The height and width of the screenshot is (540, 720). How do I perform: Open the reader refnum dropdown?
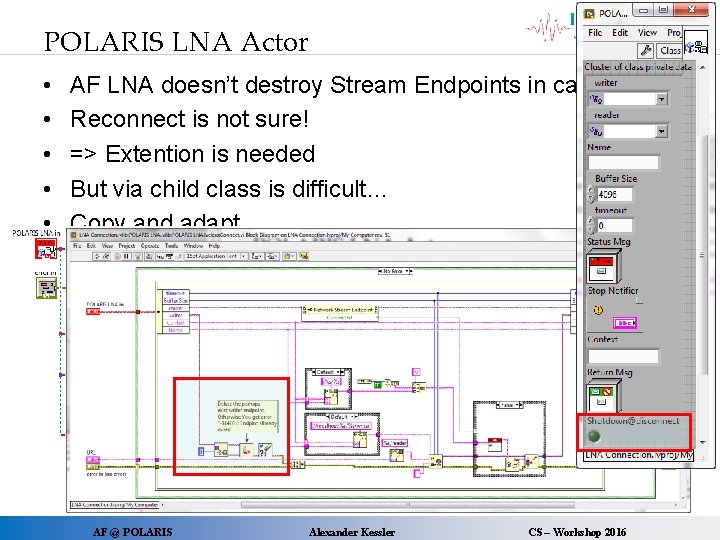tap(661, 131)
